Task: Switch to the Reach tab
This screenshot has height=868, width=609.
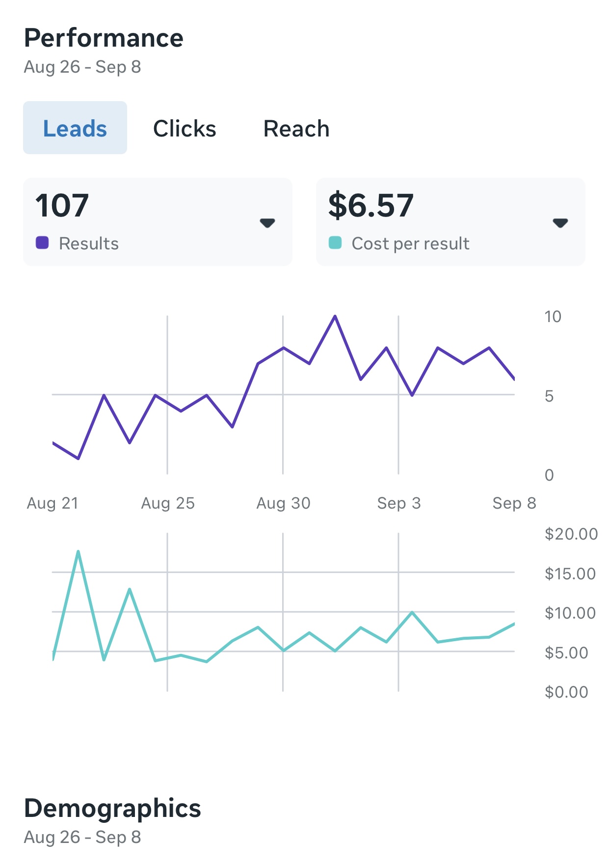Action: pos(296,128)
